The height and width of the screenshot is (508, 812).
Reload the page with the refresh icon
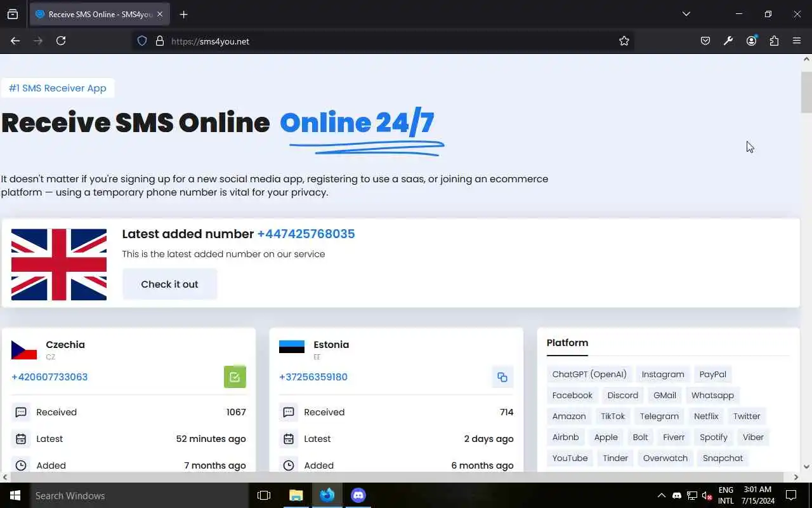coord(61,41)
